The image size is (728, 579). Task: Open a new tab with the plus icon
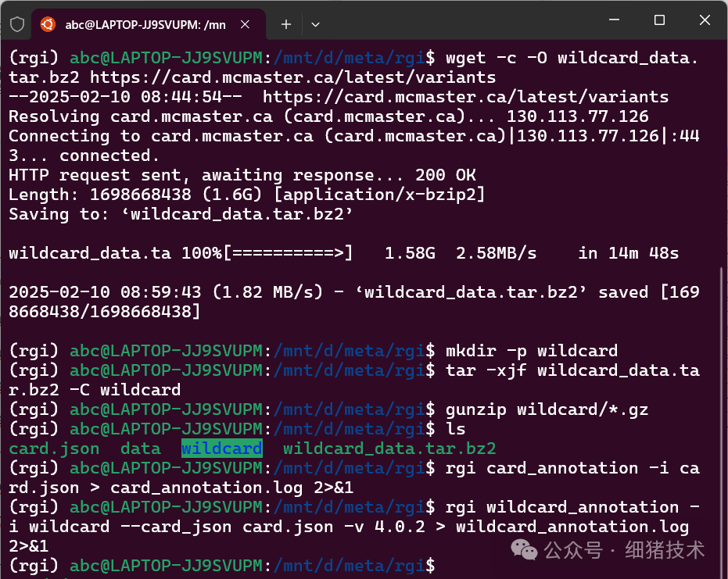[285, 24]
